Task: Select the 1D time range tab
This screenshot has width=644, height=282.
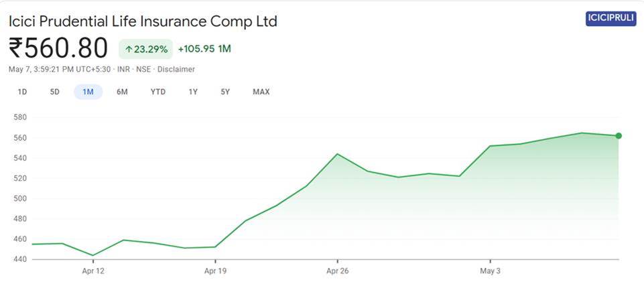Action: pyautogui.click(x=22, y=92)
